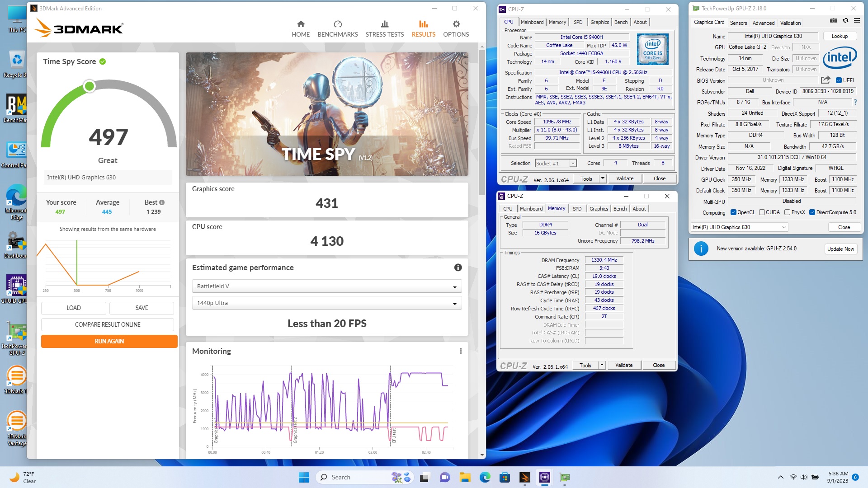Click the scroll down arrow in 3DMark
The height and width of the screenshot is (488, 868).
tap(482, 455)
